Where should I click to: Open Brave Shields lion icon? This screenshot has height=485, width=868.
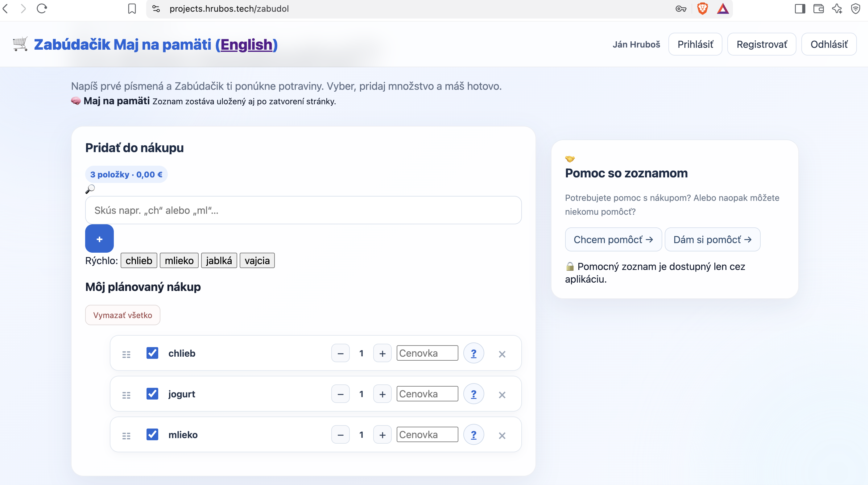[703, 8]
